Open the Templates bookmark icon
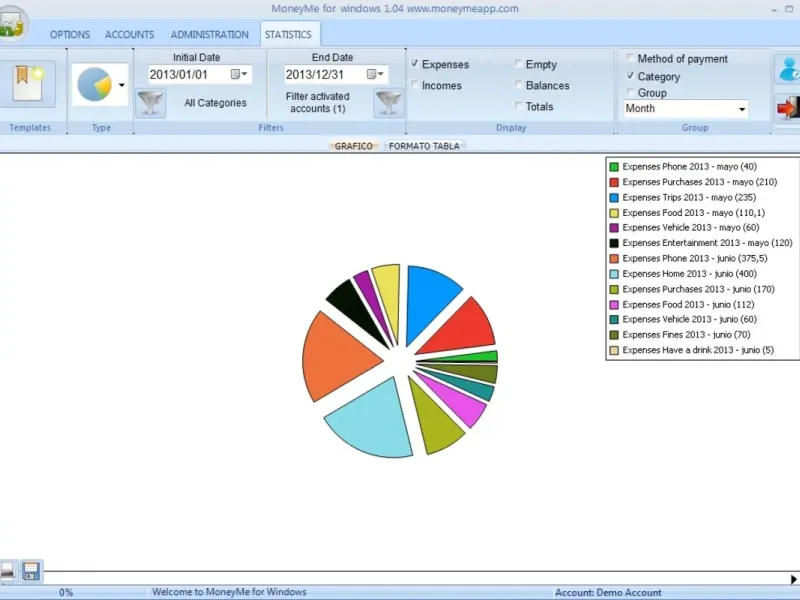 (x=28, y=84)
